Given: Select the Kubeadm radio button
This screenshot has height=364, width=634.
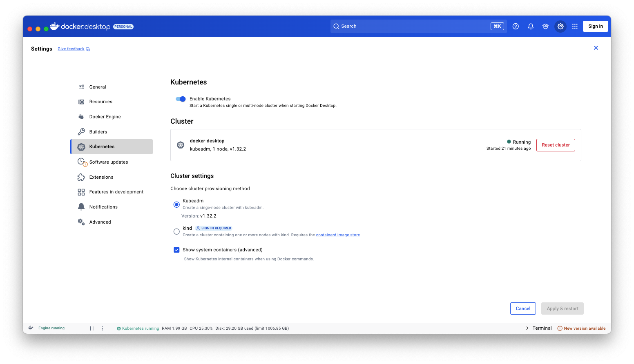Looking at the screenshot, I should [176, 204].
